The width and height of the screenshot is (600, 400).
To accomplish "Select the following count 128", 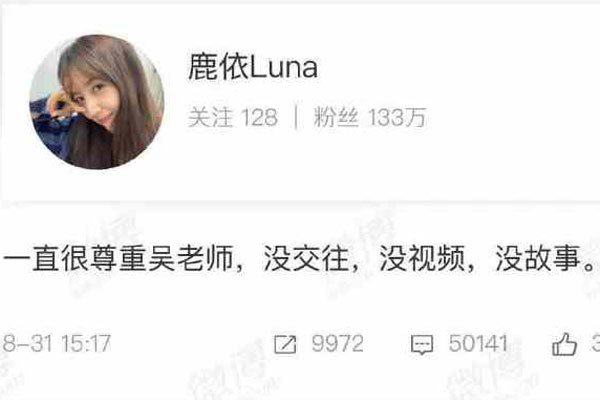I will pos(259,118).
